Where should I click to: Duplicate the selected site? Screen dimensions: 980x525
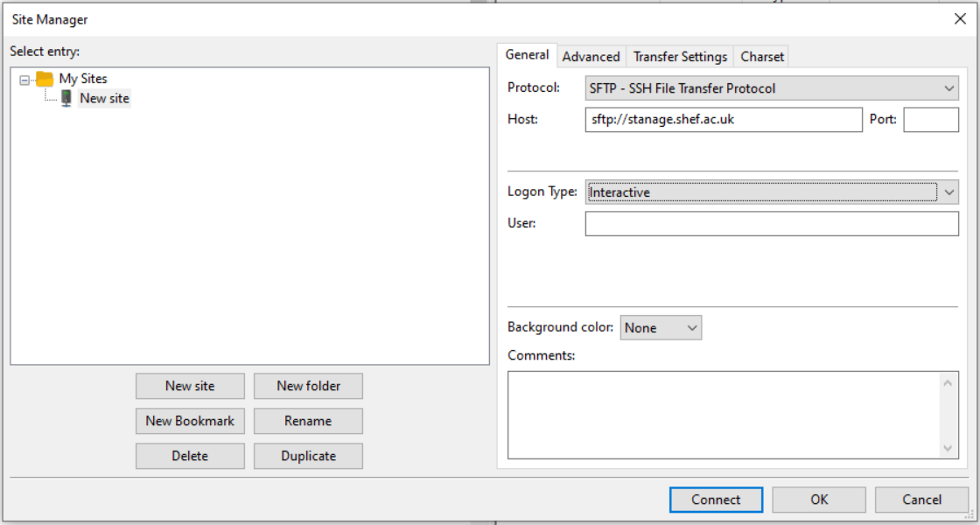[308, 456]
